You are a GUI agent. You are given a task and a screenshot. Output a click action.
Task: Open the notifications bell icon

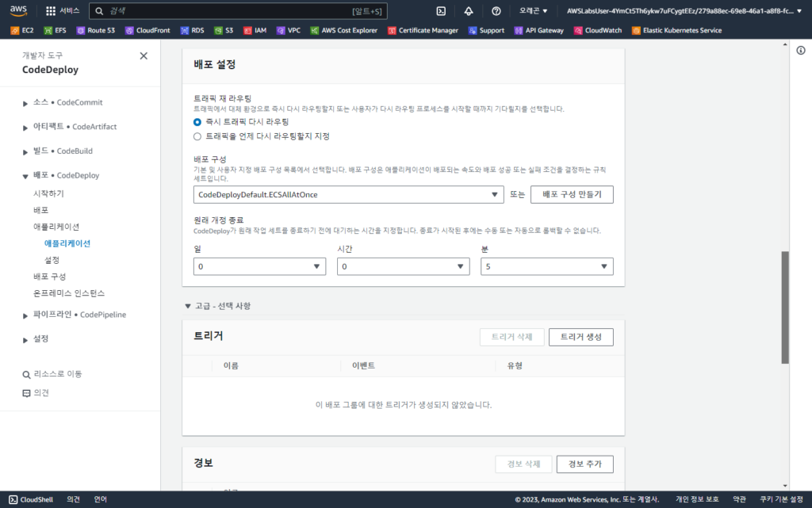click(x=468, y=11)
